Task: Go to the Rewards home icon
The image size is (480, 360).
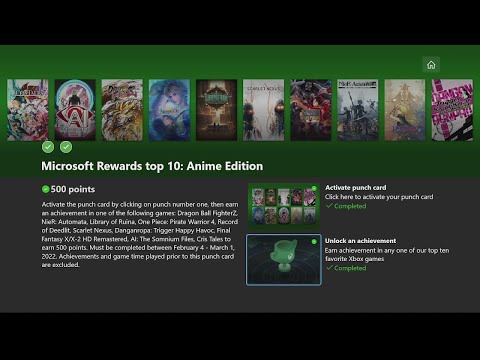Action: [431, 65]
